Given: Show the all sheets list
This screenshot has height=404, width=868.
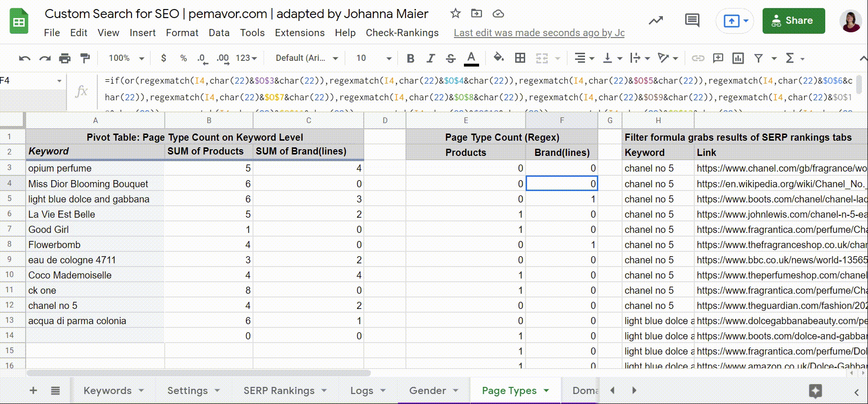Looking at the screenshot, I should click(56, 391).
